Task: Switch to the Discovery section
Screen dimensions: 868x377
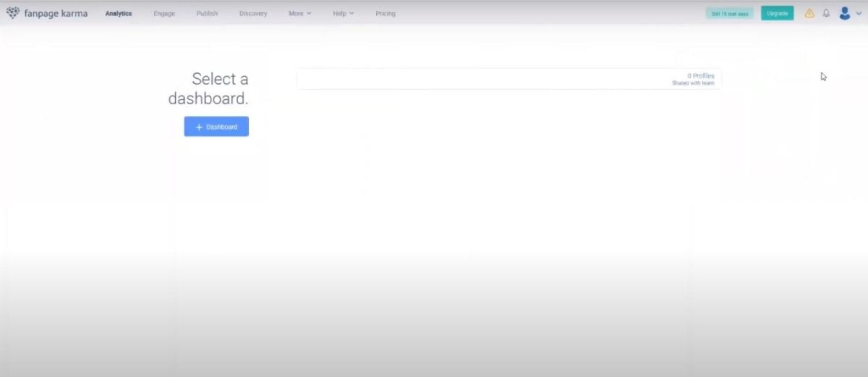Action: coord(253,14)
